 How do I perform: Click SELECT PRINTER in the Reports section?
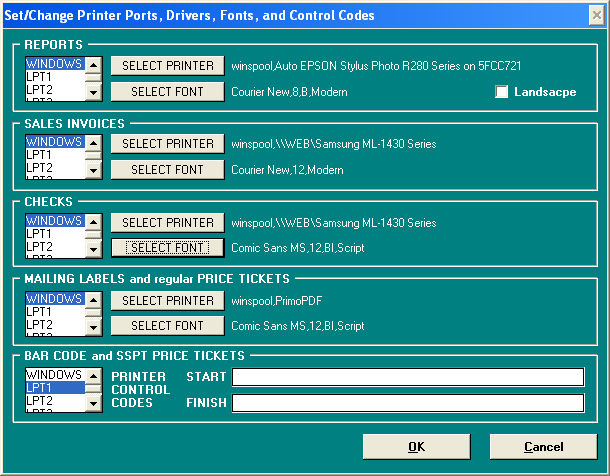pos(167,66)
